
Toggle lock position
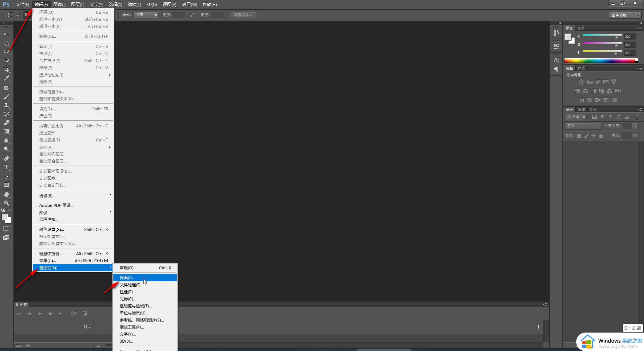coord(593,136)
